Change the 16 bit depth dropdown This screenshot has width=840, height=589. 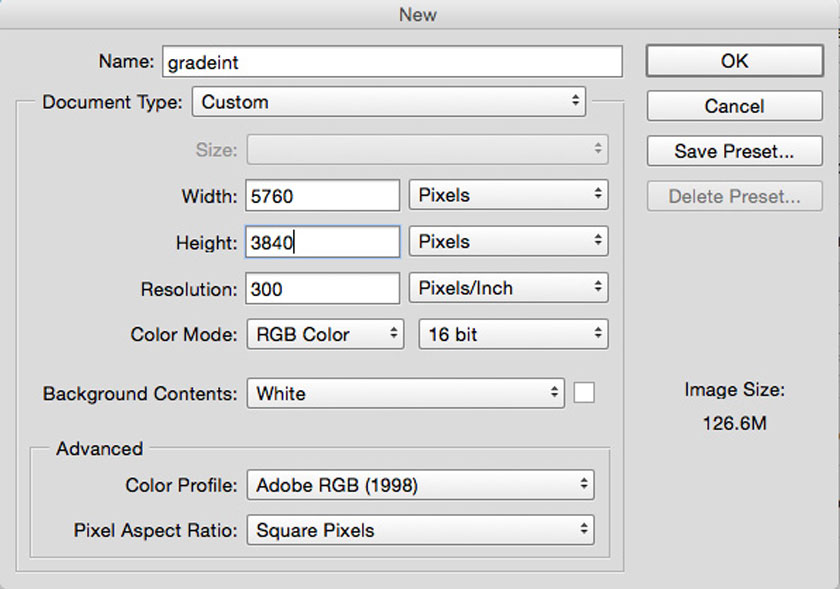(513, 335)
